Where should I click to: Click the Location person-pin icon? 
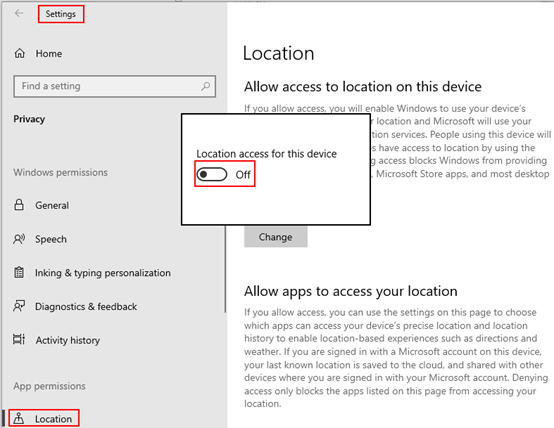pos(19,418)
